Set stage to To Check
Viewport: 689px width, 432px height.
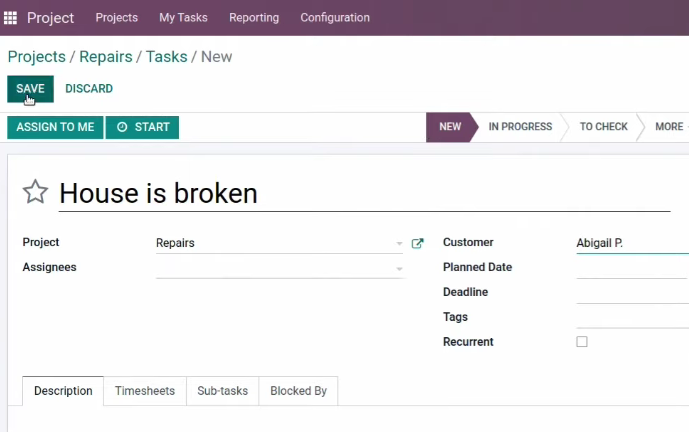(x=603, y=127)
